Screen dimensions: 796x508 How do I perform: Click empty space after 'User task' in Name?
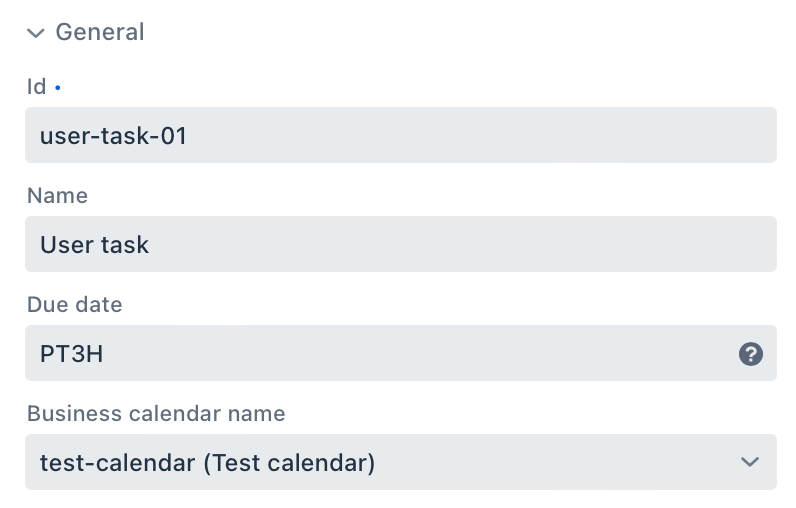click(x=460, y=244)
